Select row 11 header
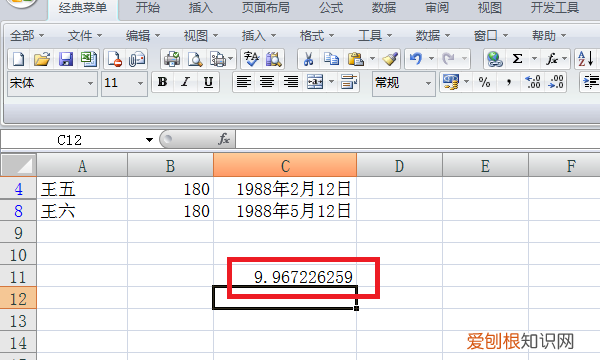Image resolution: width=600 pixels, height=360 pixels. click(x=18, y=276)
